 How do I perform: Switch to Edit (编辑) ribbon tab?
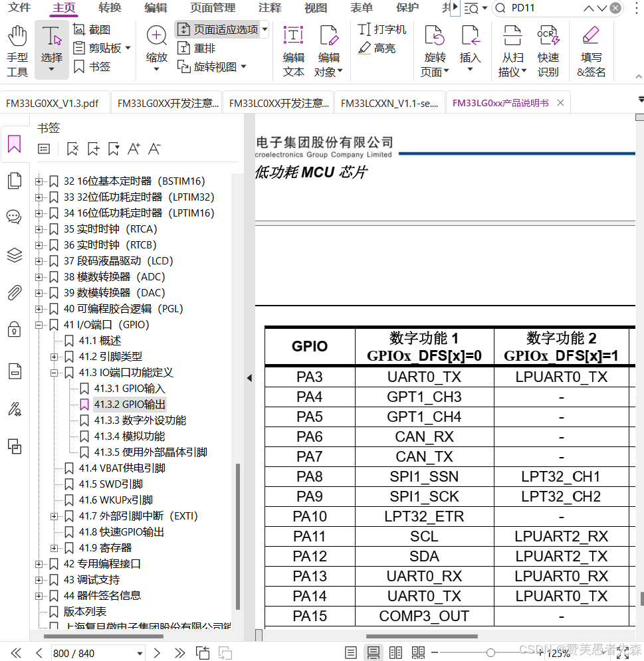coord(156,7)
